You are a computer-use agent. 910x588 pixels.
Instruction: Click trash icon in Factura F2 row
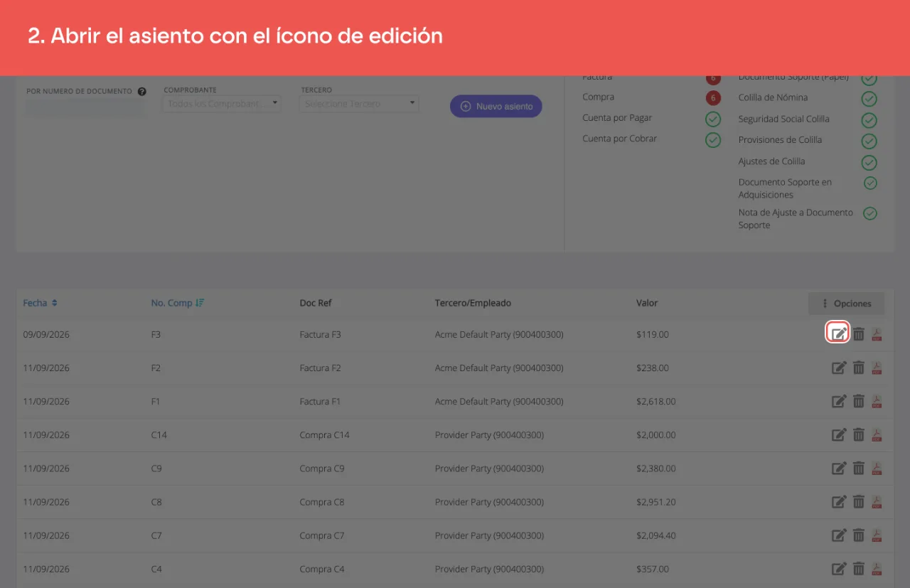point(859,368)
